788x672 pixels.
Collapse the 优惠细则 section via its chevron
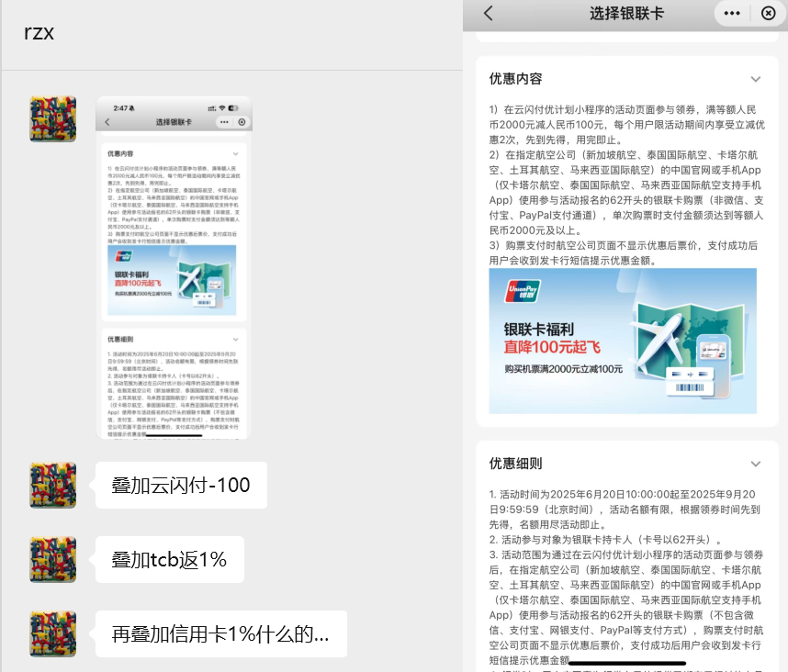point(758,464)
